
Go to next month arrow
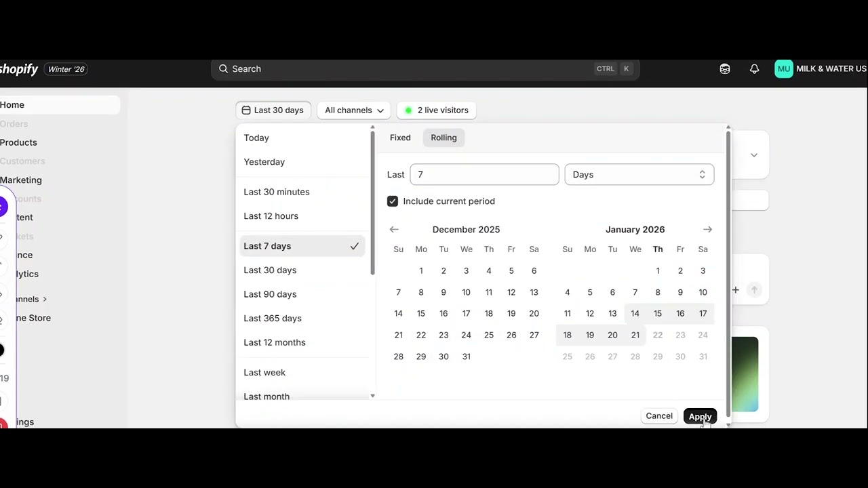707,229
